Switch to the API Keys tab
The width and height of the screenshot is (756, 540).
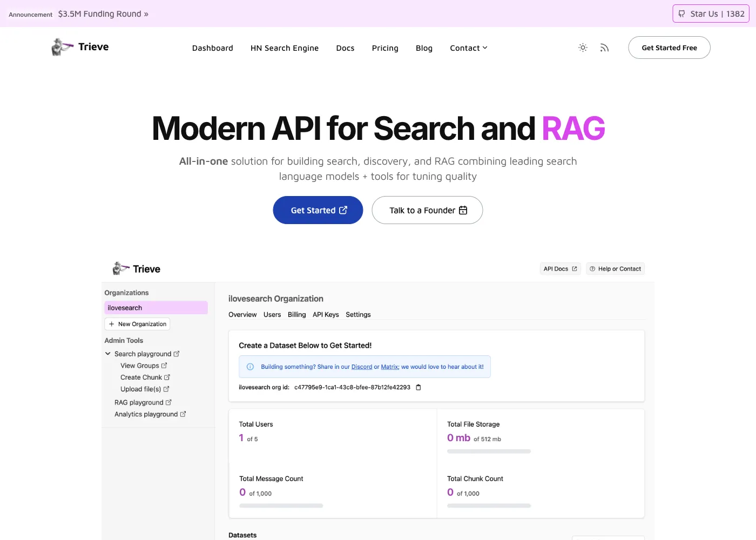pos(326,315)
